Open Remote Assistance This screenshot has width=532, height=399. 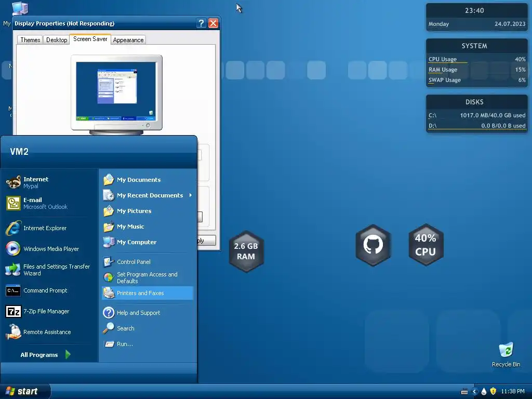coord(47,332)
